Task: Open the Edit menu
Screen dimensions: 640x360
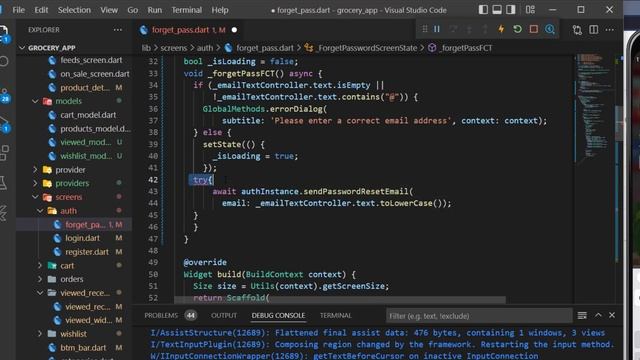Action: click(x=41, y=10)
